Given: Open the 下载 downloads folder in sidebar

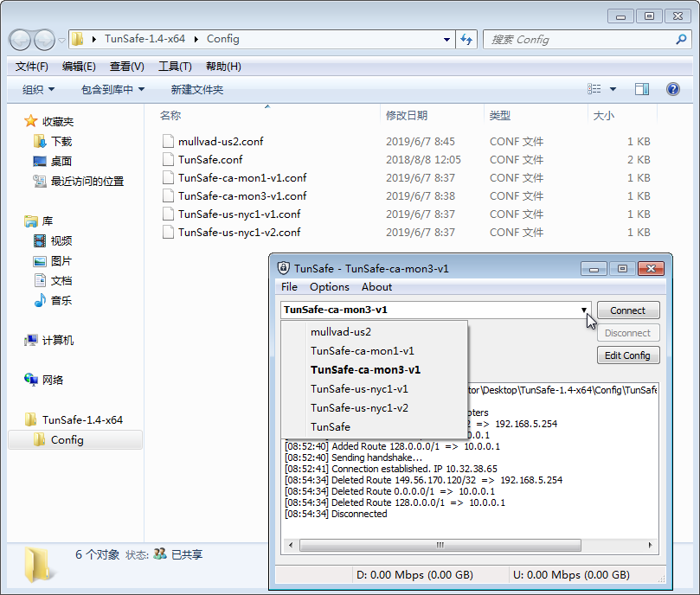Looking at the screenshot, I should point(53,142).
